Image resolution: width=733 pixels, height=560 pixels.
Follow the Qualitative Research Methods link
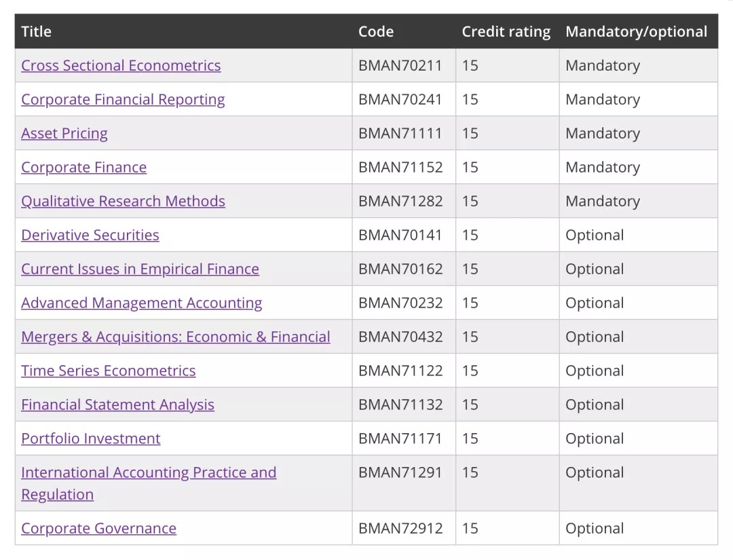[123, 202]
